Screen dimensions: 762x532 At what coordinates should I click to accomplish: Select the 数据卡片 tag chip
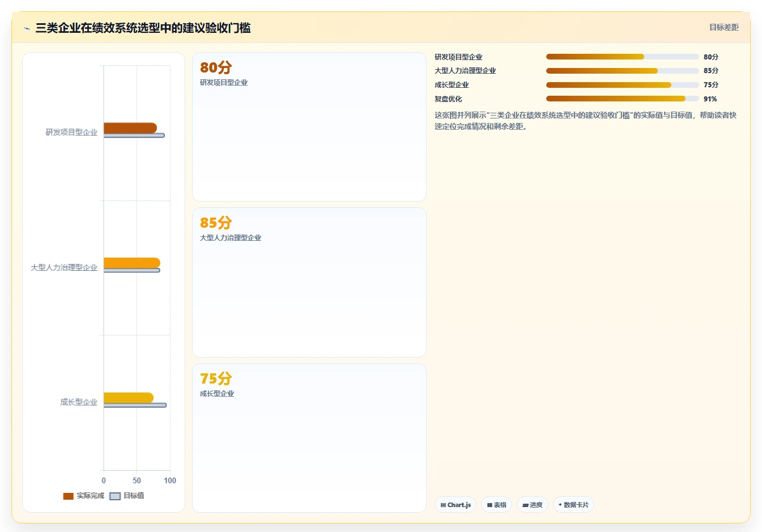pyautogui.click(x=573, y=505)
